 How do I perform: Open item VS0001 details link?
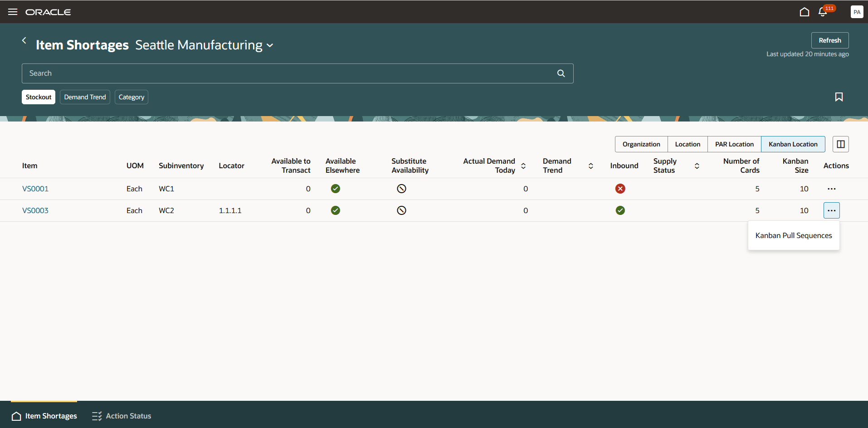pyautogui.click(x=35, y=189)
